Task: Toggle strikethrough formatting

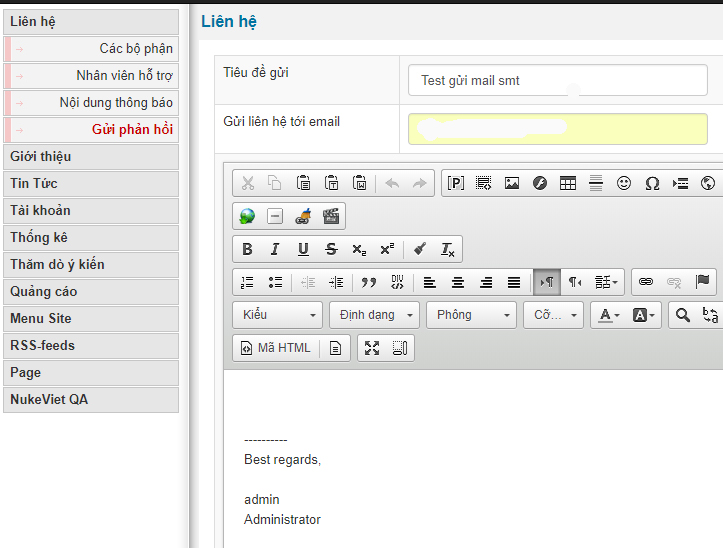Action: (331, 249)
